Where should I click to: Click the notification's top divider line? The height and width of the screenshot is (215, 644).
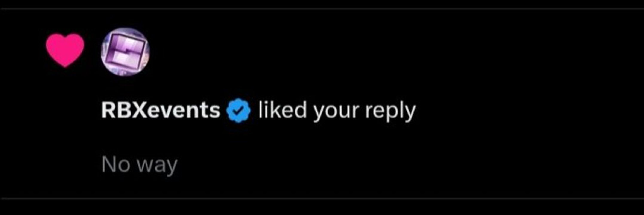click(322, 9)
